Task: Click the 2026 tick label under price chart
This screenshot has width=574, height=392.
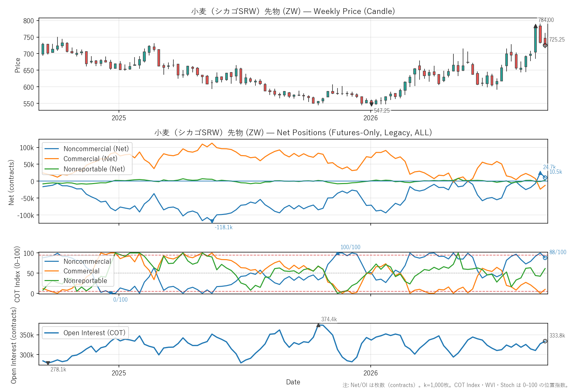Action: [371, 118]
